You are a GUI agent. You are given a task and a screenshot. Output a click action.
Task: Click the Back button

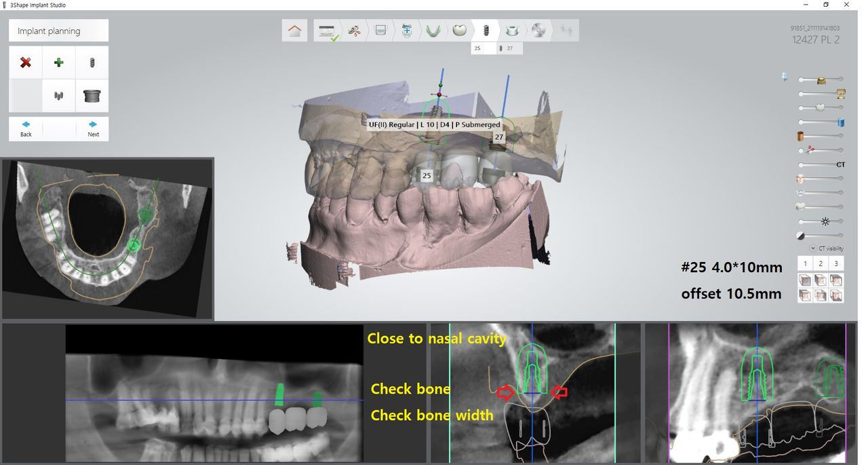pos(26,129)
